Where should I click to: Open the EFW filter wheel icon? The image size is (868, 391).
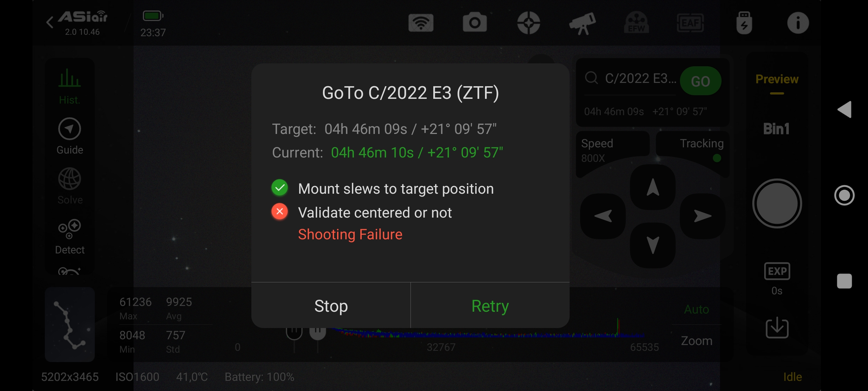(636, 23)
